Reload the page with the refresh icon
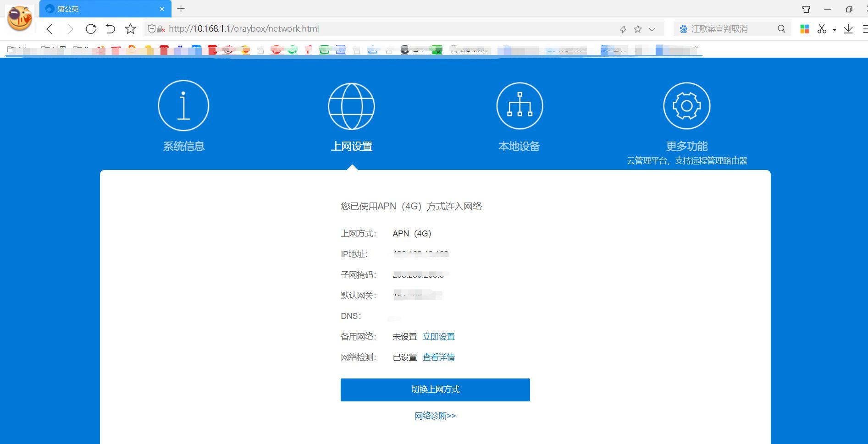 pyautogui.click(x=90, y=29)
